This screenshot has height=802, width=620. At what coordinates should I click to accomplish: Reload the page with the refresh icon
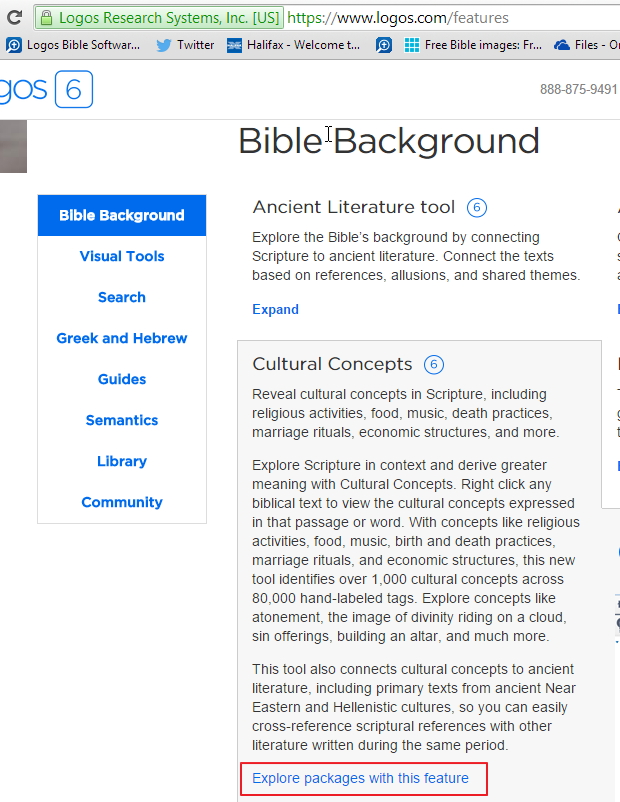[14, 18]
